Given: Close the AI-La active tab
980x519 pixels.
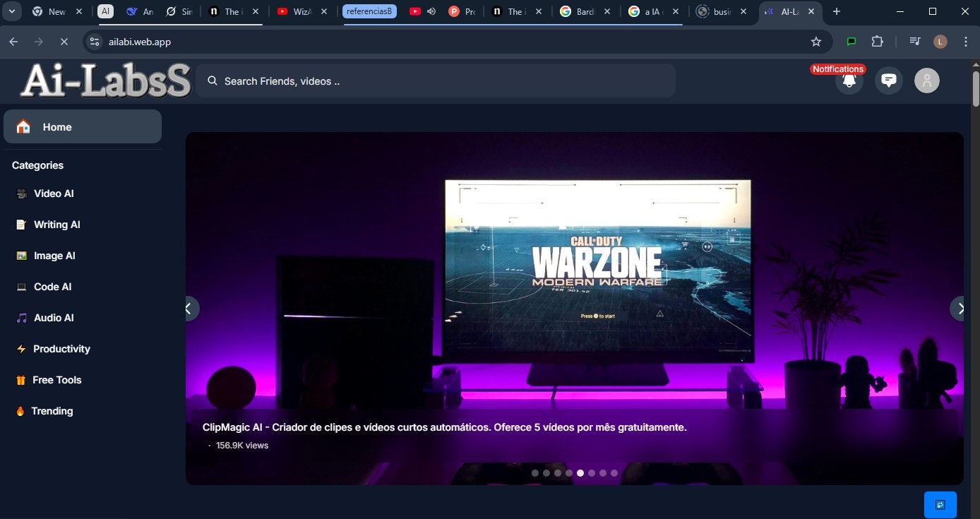Looking at the screenshot, I should (812, 11).
